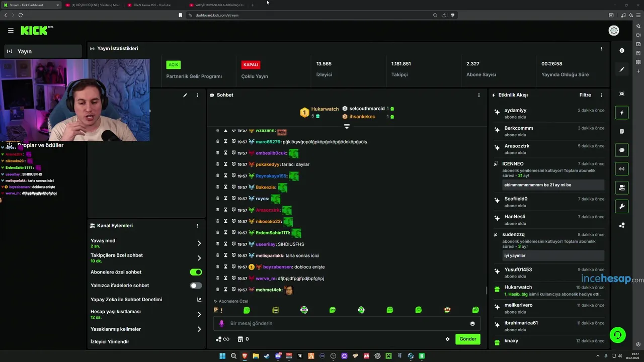Open the Steam taskbar icon
Screen dimensions: 644x362
(x=266, y=356)
